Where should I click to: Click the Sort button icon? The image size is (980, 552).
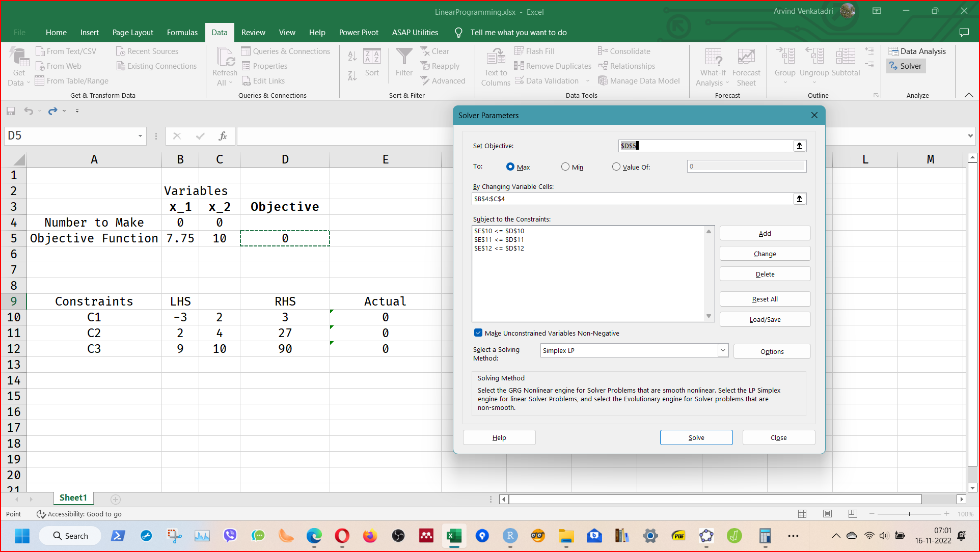coord(372,57)
